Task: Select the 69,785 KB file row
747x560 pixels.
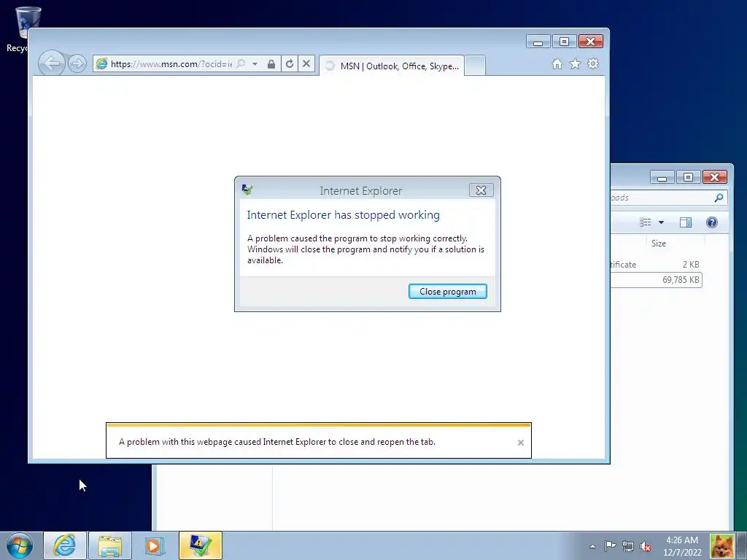Action: [x=656, y=280]
